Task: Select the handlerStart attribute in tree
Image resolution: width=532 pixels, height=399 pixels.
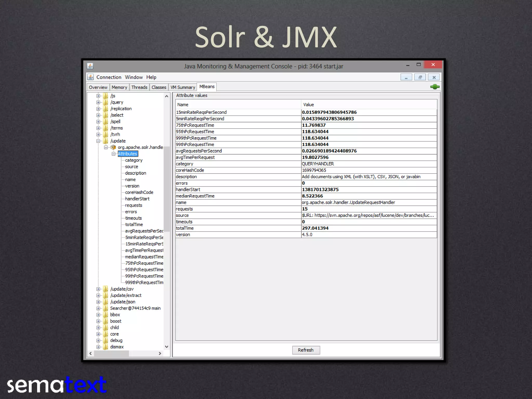Action: [137, 199]
